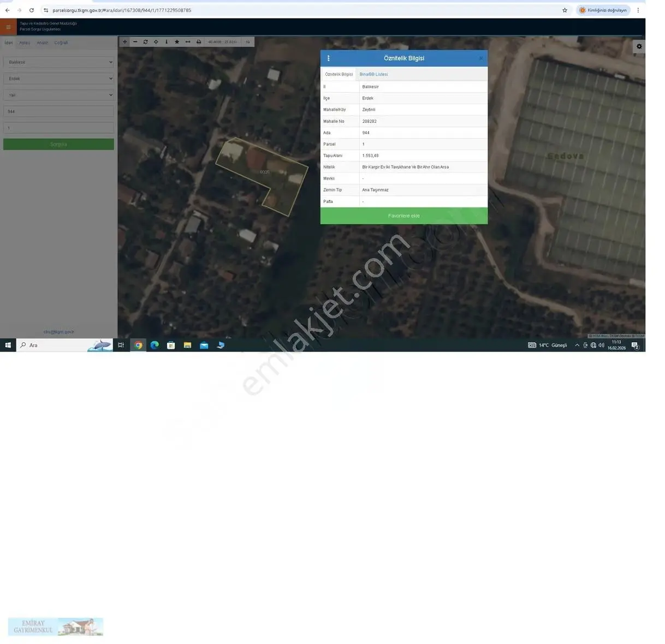Open the map settings gear icon
The image size is (665, 644).
[x=639, y=46]
